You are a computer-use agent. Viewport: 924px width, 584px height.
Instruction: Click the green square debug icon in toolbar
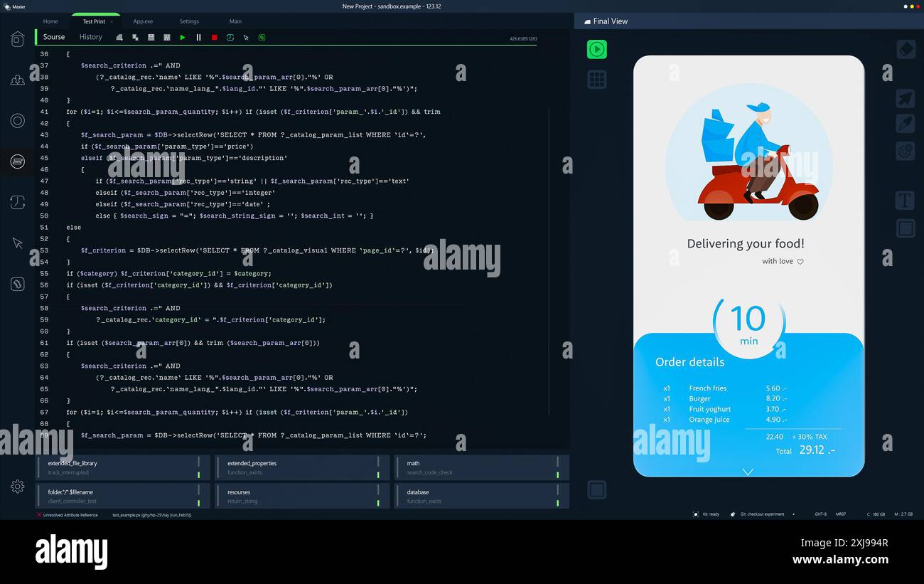(x=262, y=37)
